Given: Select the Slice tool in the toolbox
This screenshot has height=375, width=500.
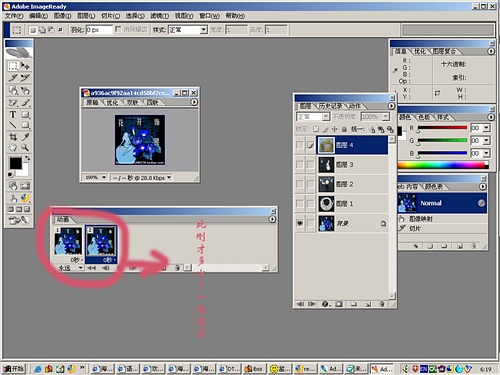Looking at the screenshot, I should (x=13, y=78).
